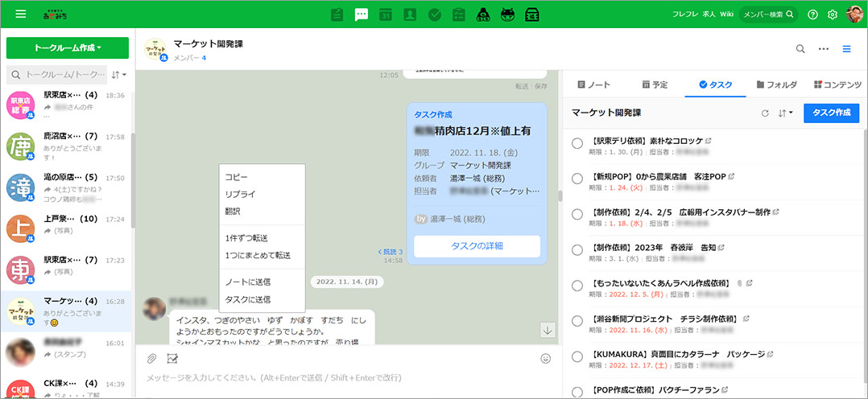
Task: Open the calendar icon in the top bar
Action: (386, 14)
